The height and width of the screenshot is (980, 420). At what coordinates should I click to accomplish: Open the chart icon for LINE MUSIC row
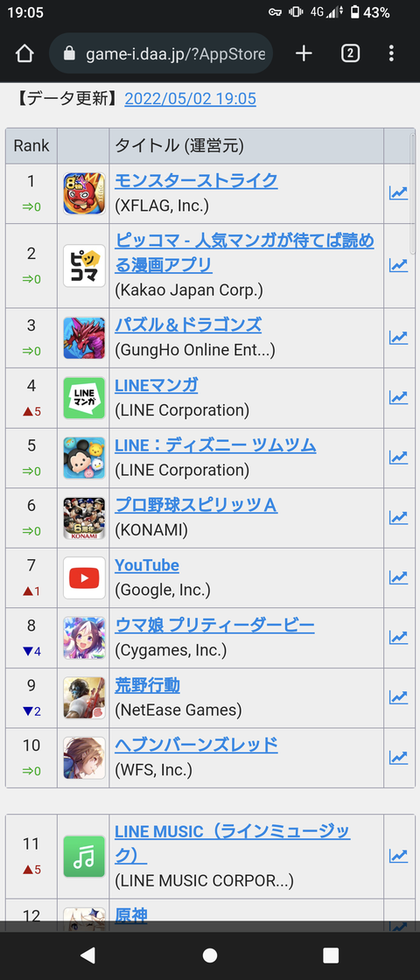pos(398,856)
